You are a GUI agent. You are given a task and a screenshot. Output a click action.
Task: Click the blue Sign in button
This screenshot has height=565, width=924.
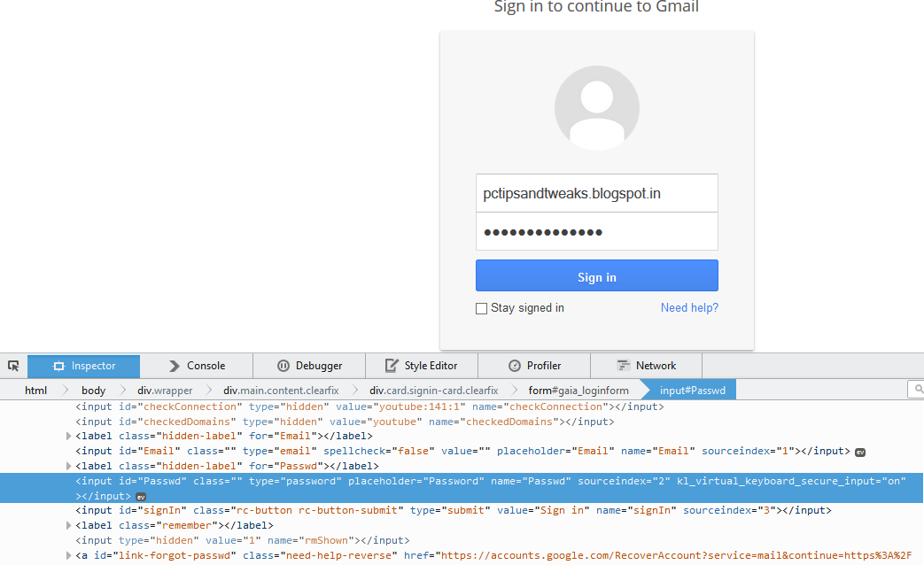(x=597, y=275)
